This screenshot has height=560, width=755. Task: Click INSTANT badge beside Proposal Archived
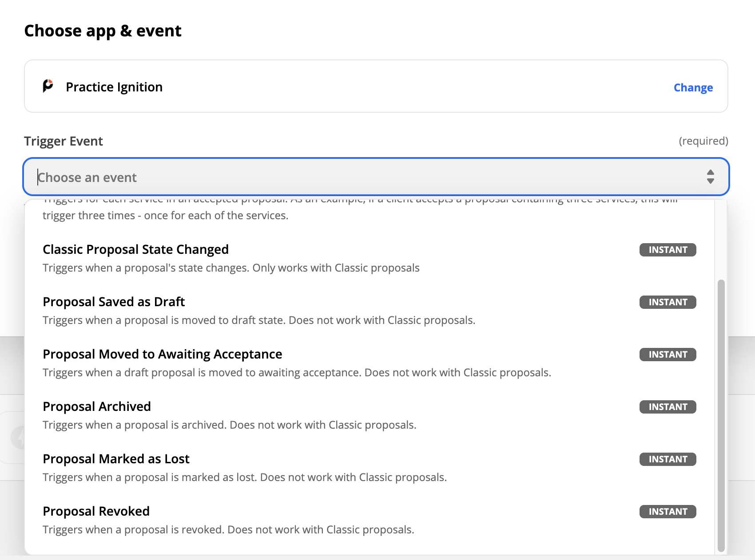coord(668,407)
